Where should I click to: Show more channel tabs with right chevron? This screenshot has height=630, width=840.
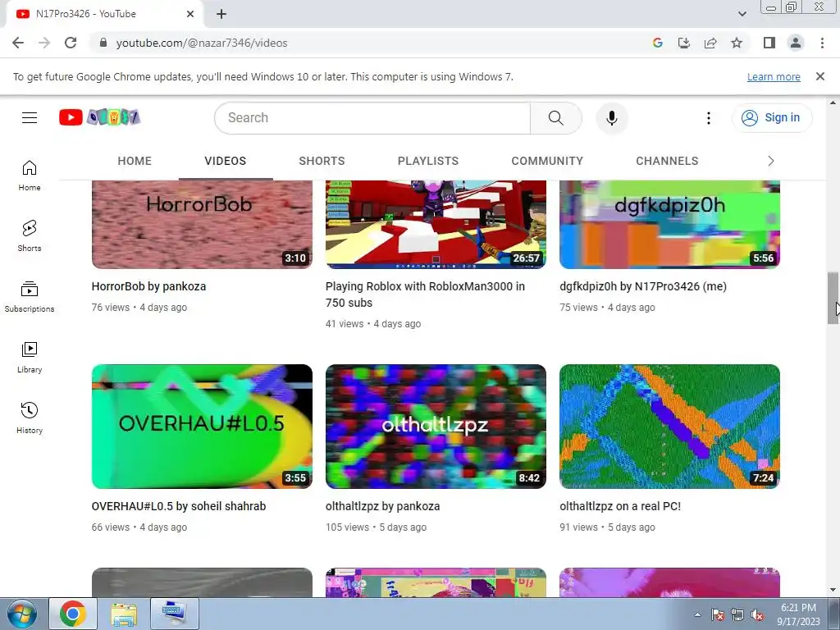[x=770, y=161]
